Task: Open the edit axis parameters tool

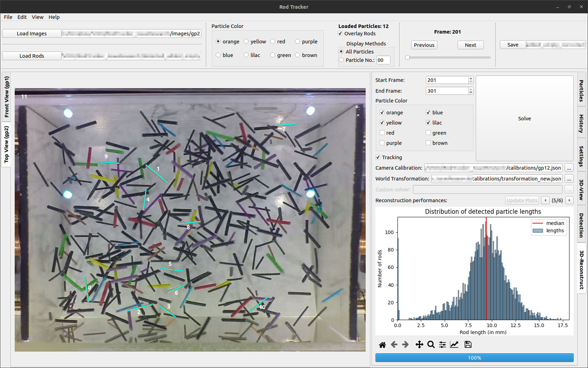Action: (454, 345)
